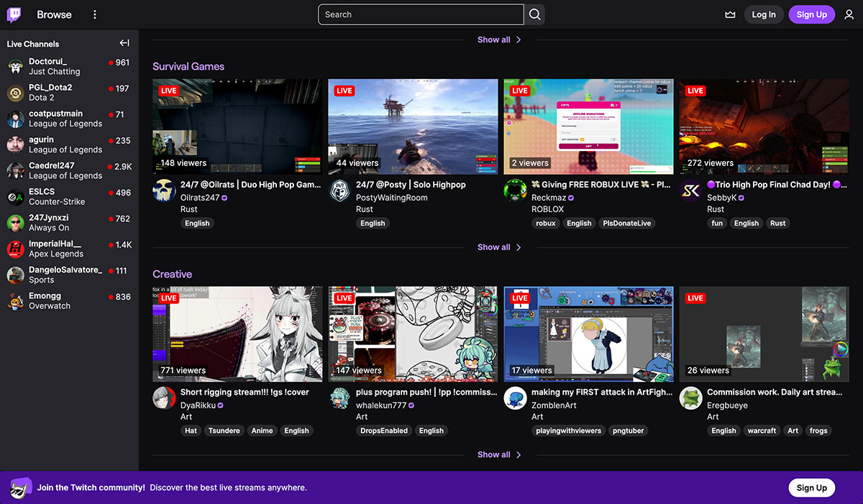Open Creative category heading

tap(172, 274)
